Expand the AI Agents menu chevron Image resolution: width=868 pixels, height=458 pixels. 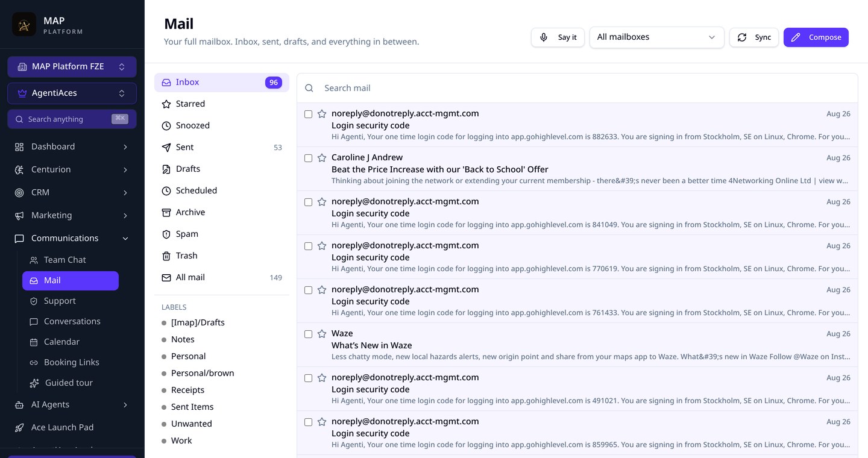tap(125, 405)
